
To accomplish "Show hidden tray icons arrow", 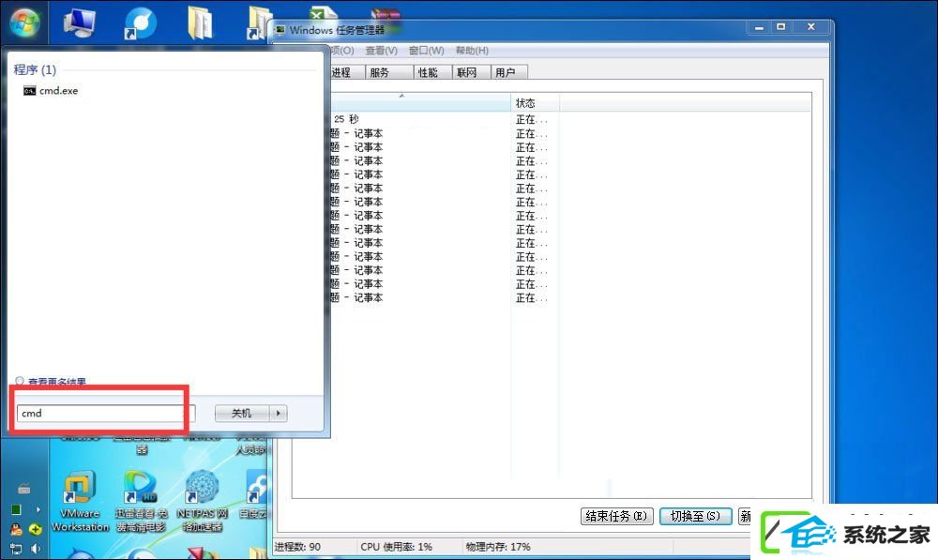I will click(x=38, y=509).
